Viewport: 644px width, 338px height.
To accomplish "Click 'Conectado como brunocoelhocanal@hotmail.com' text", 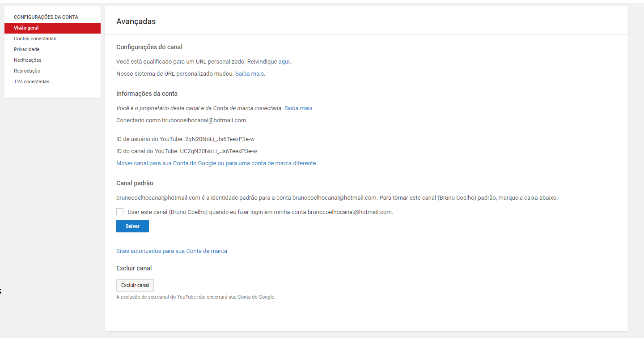I will pos(181,120).
